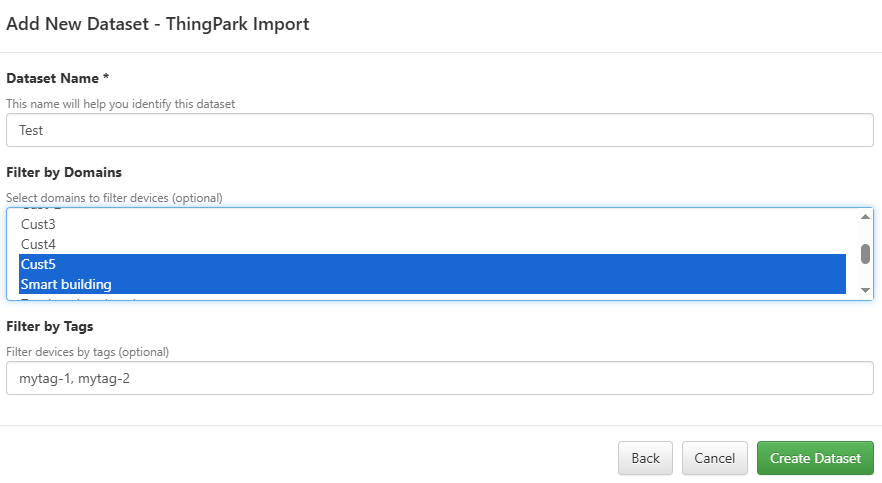This screenshot has width=882, height=483.
Task: Click the scrollbar track below the thumb
Action: 865,275
